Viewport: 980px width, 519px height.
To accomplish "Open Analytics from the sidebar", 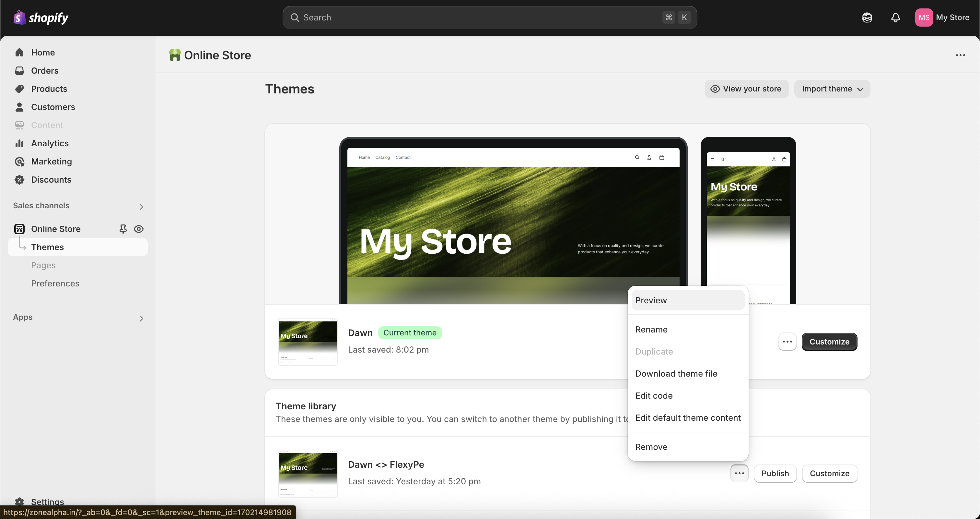I will pyautogui.click(x=50, y=143).
